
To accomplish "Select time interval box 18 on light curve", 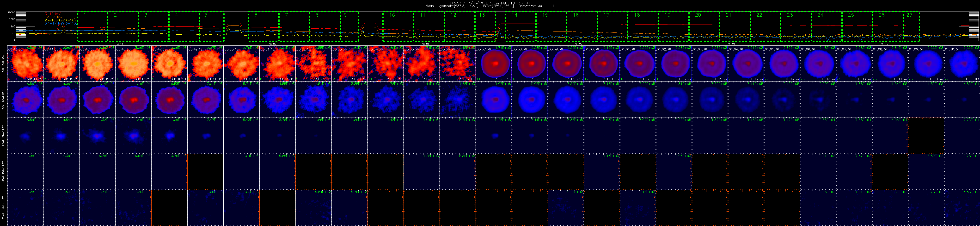I will pos(643,26).
